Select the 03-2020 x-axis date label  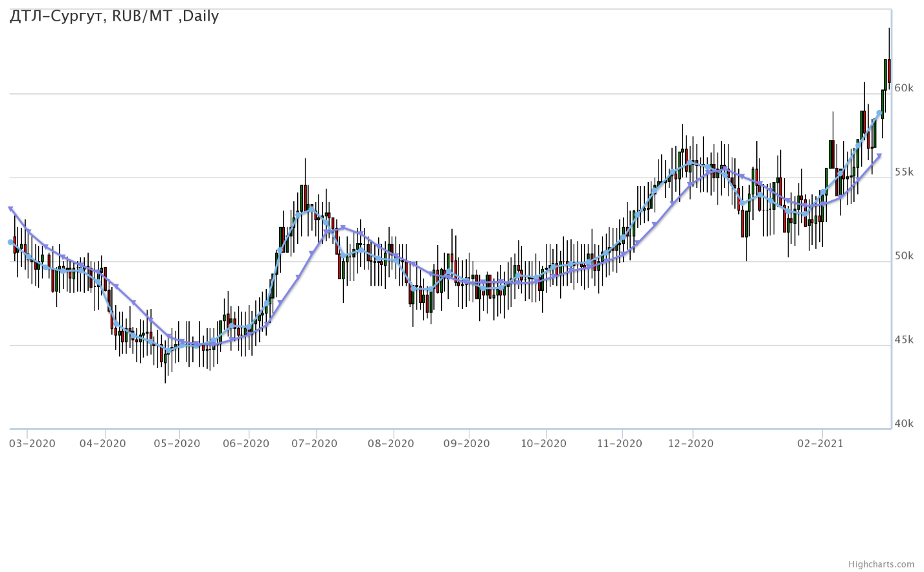point(32,444)
